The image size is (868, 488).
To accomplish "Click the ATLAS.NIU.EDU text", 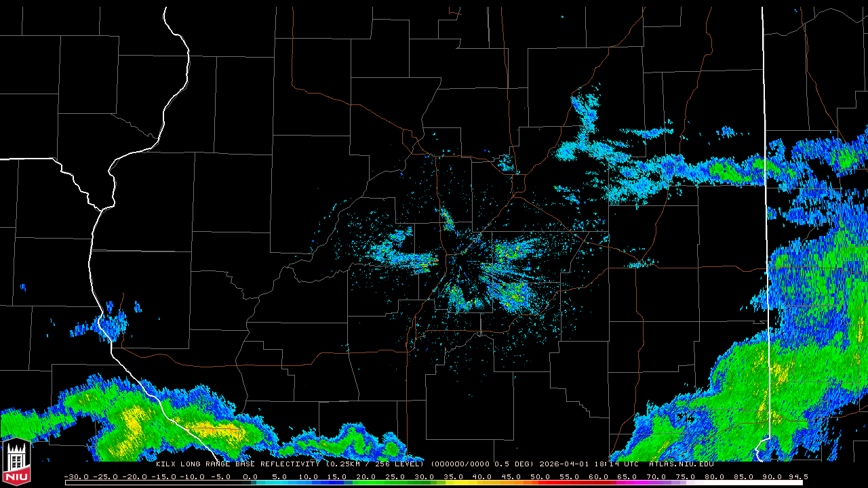I will [681, 464].
